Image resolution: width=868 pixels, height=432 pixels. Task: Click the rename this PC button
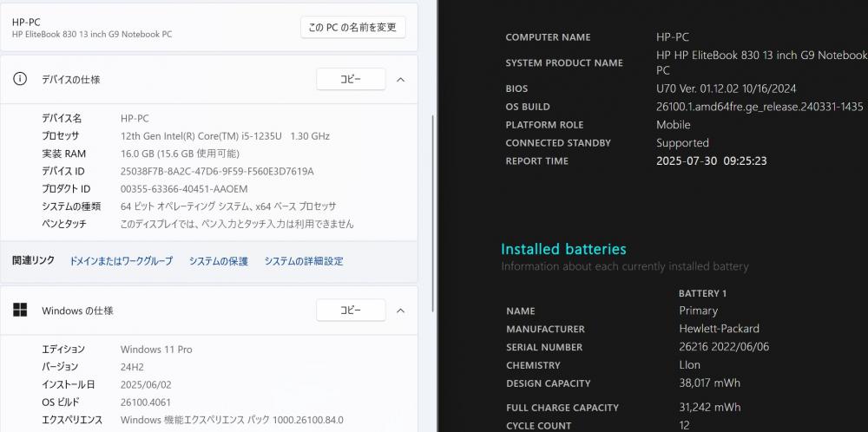[x=352, y=27]
